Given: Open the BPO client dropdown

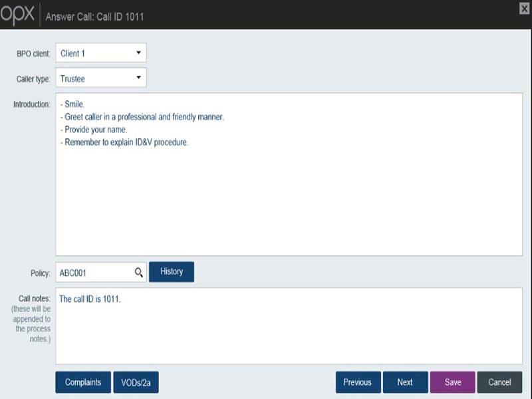Looking at the screenshot, I should tap(100, 53).
